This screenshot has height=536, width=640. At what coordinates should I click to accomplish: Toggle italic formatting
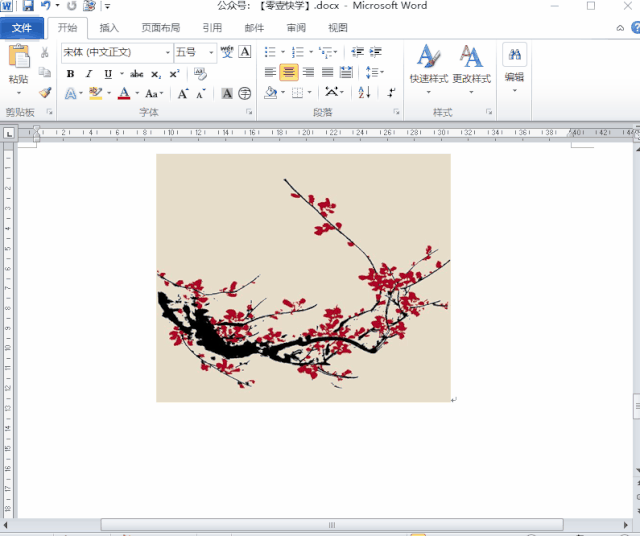click(x=89, y=74)
